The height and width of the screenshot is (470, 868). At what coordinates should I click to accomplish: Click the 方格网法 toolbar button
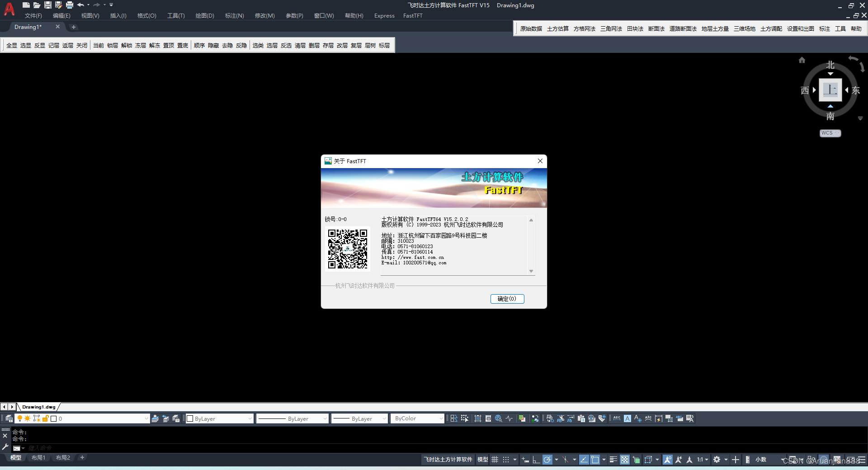coord(585,29)
